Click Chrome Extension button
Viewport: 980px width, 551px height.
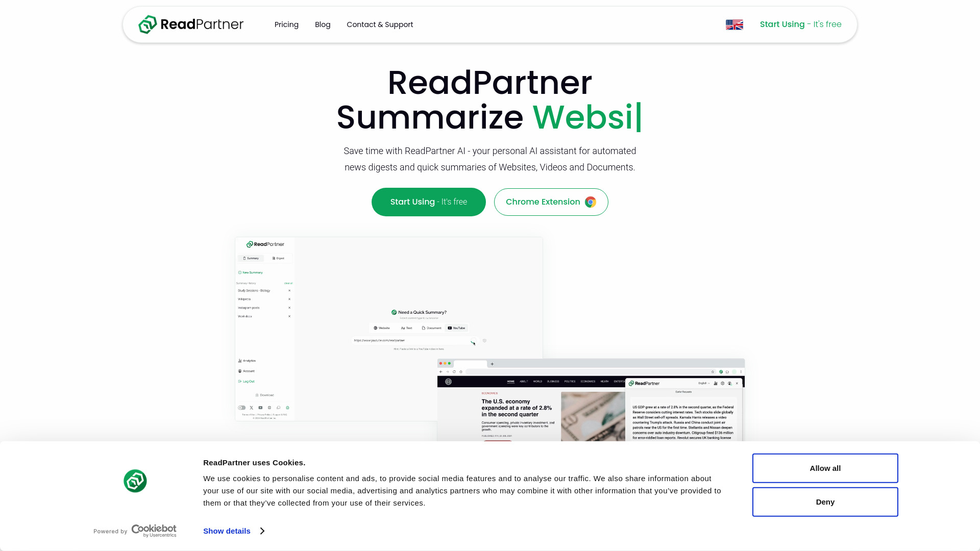551,202
